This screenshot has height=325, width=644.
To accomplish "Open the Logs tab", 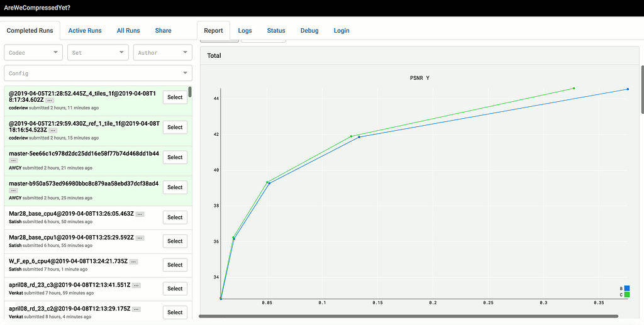I will pos(245,30).
